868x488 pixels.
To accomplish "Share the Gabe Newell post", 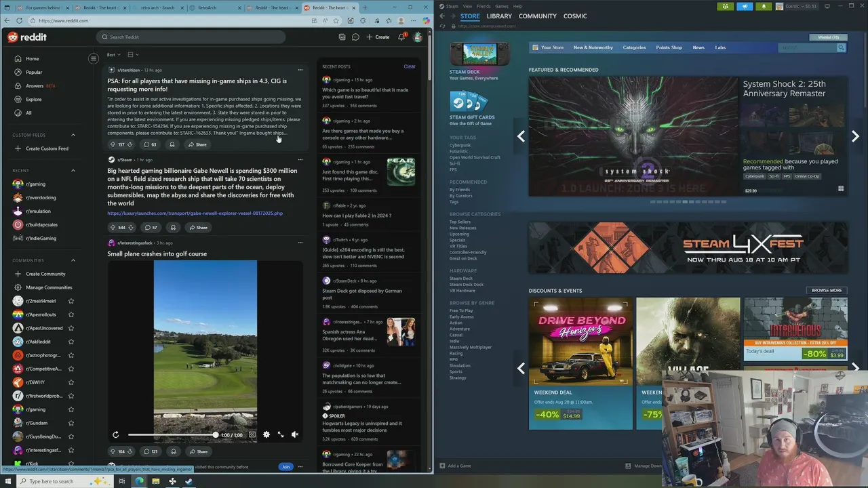I will point(198,228).
